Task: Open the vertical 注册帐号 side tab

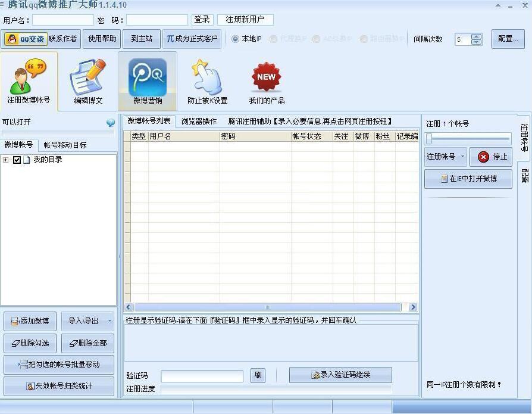Action: [x=524, y=138]
